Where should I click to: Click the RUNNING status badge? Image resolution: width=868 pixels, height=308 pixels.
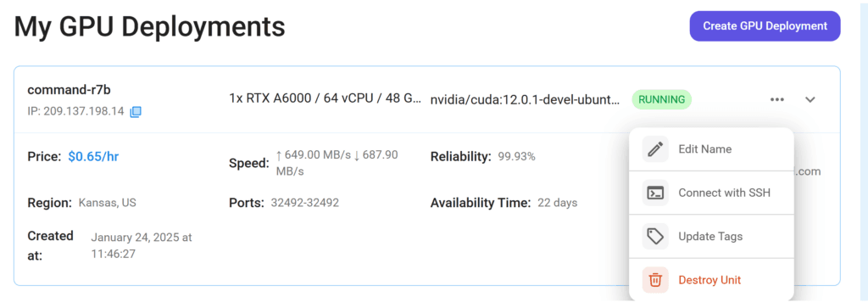tap(661, 100)
